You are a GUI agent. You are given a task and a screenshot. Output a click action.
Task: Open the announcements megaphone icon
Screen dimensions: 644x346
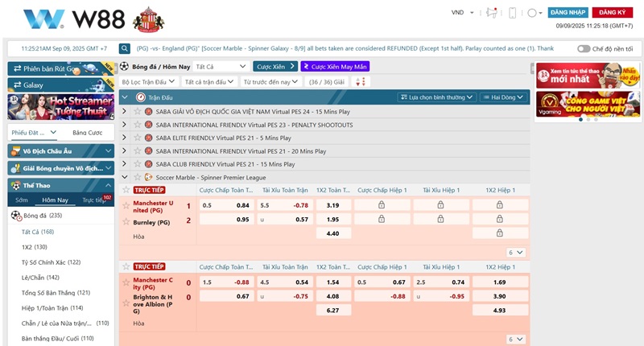pos(491,13)
